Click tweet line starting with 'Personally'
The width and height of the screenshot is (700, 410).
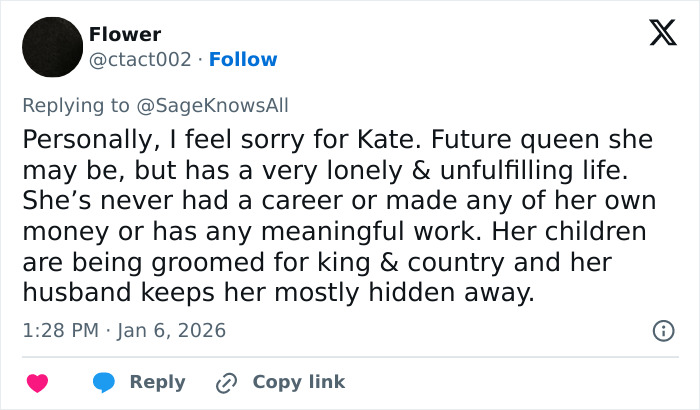(336, 138)
